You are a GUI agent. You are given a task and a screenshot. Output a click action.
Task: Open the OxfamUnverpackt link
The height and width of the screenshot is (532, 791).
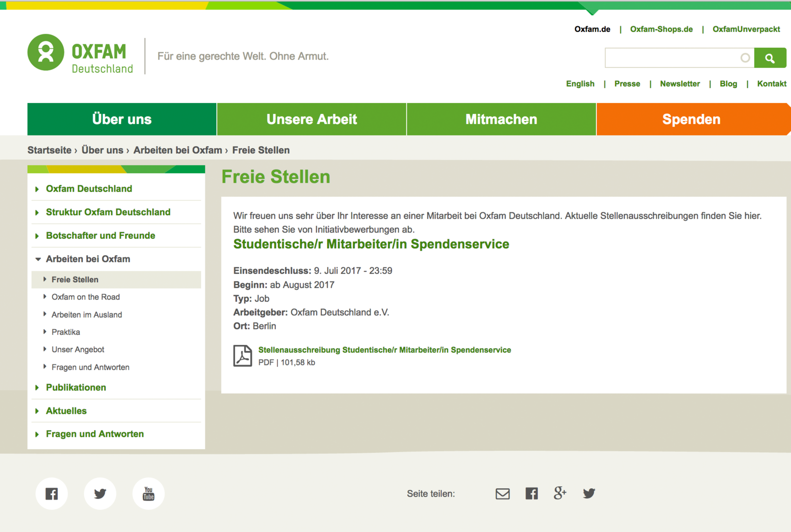tap(746, 29)
